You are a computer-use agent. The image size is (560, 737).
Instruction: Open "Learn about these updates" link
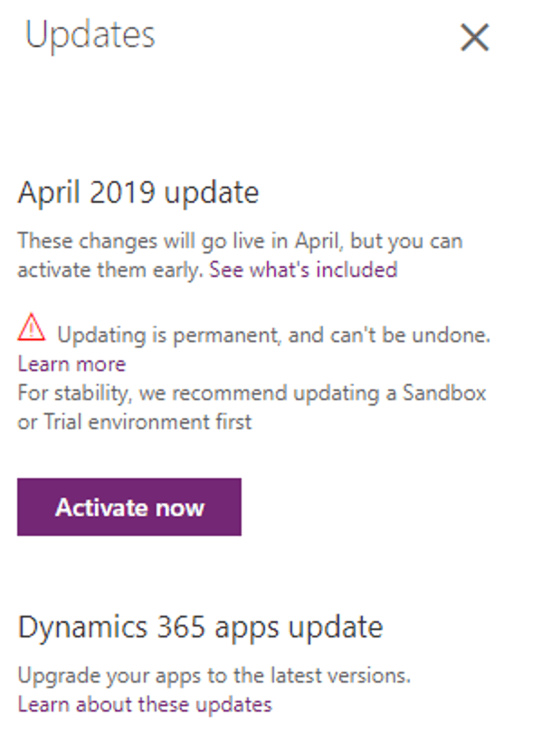tap(145, 704)
